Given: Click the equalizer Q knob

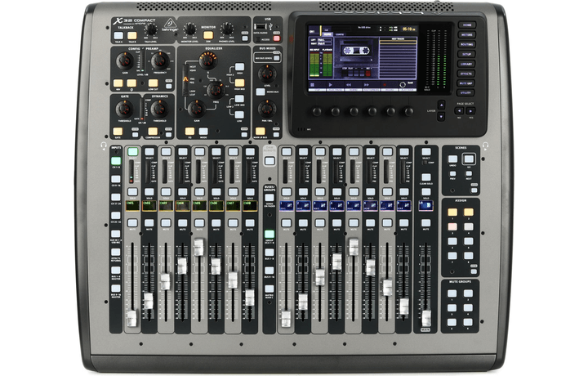Looking at the screenshot, I should click(x=208, y=60).
